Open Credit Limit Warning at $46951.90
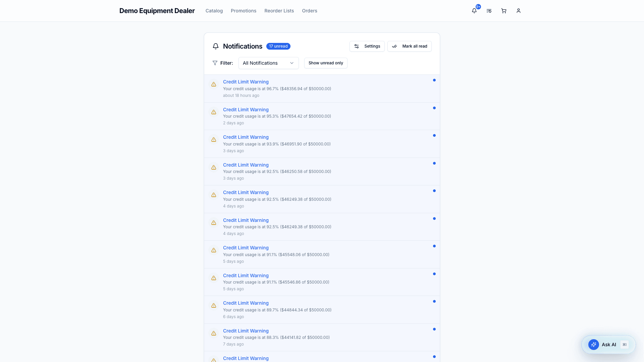 tap(322, 144)
